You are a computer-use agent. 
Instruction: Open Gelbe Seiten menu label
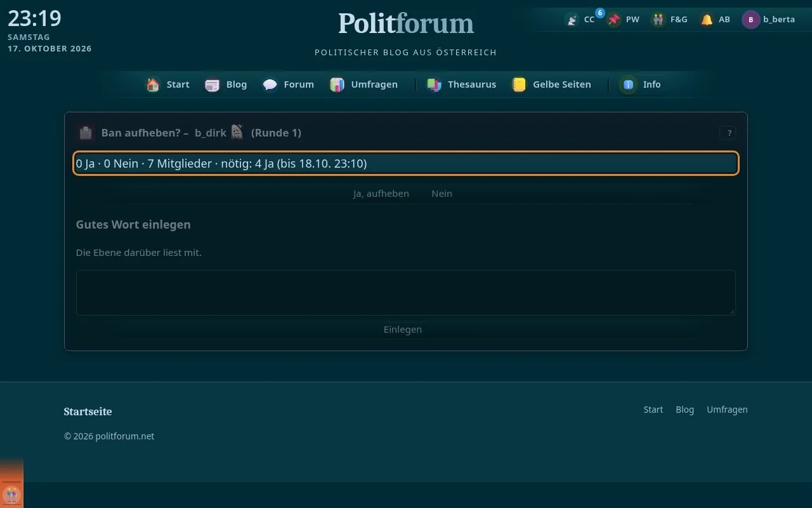click(x=562, y=84)
